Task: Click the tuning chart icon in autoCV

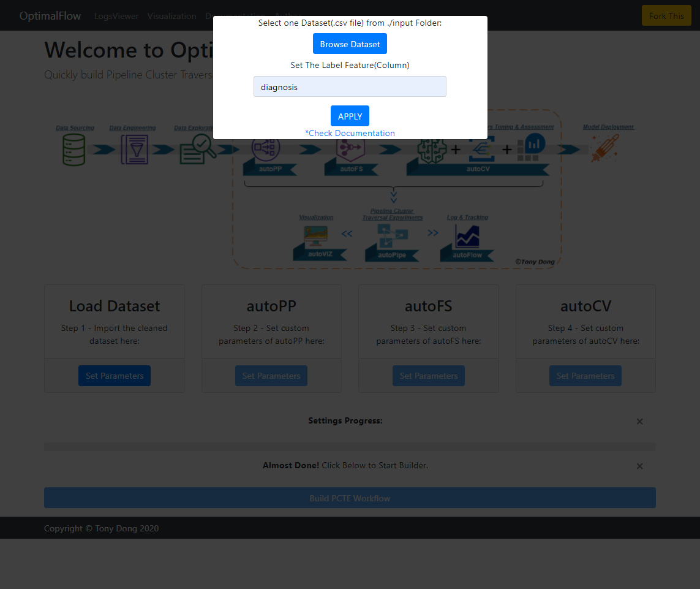Action: [x=531, y=148]
